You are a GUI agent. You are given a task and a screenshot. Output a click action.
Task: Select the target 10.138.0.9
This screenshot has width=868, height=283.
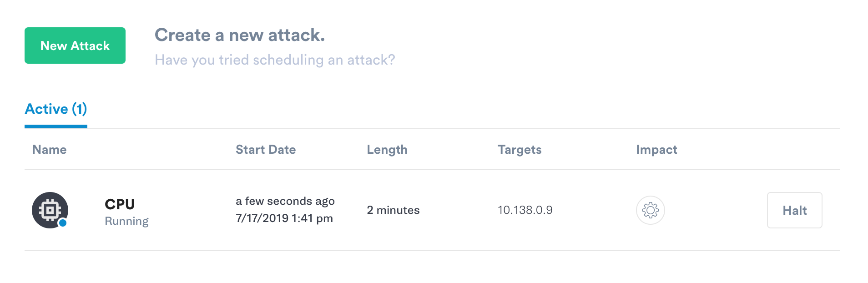click(525, 210)
